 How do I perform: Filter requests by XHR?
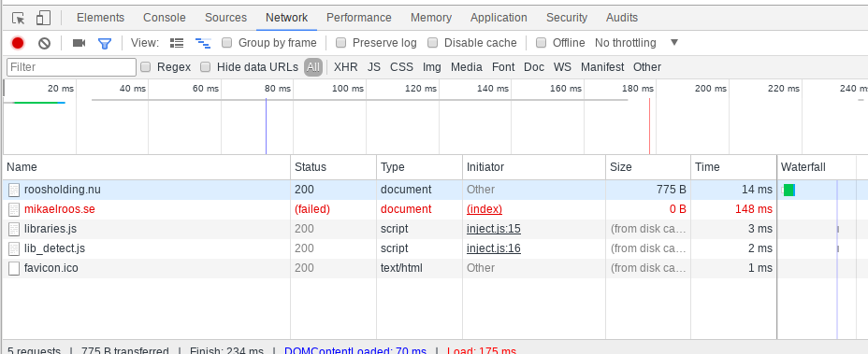click(x=346, y=67)
